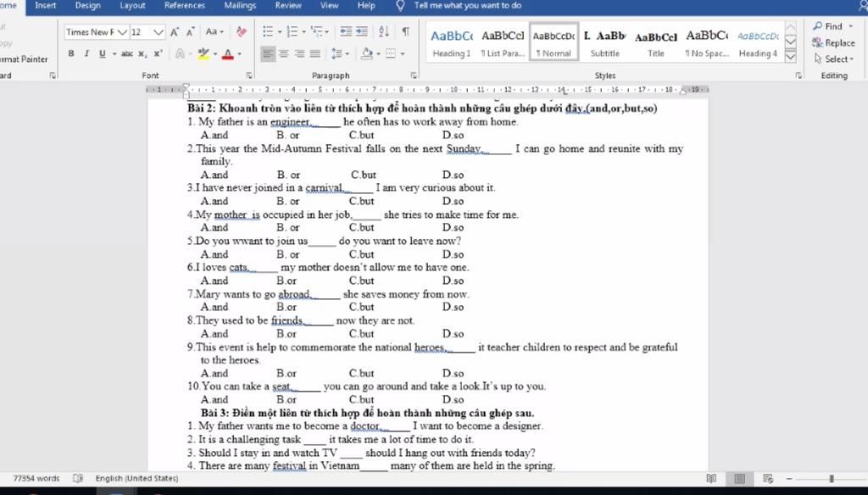
Task: Open font color dropdown arrow
Action: coord(239,53)
